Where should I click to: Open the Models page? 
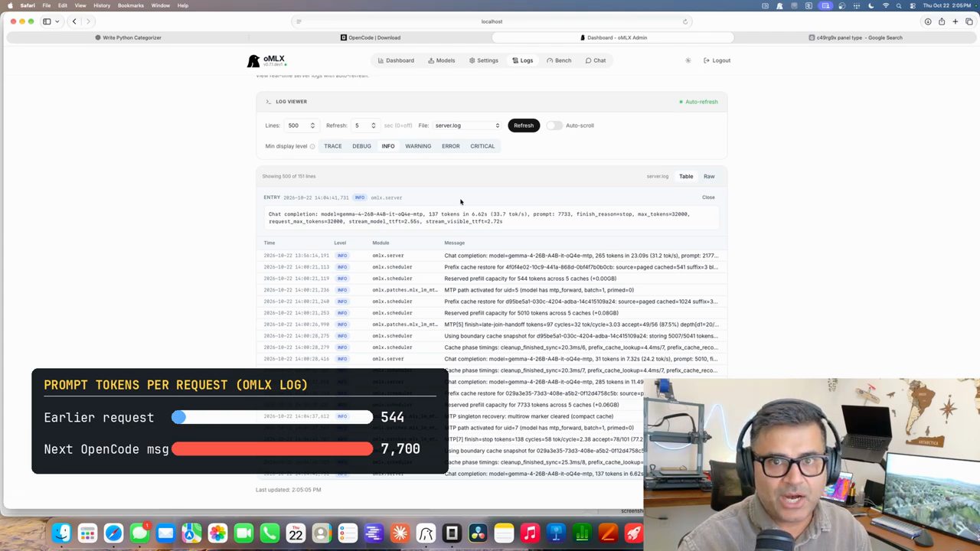point(442,60)
